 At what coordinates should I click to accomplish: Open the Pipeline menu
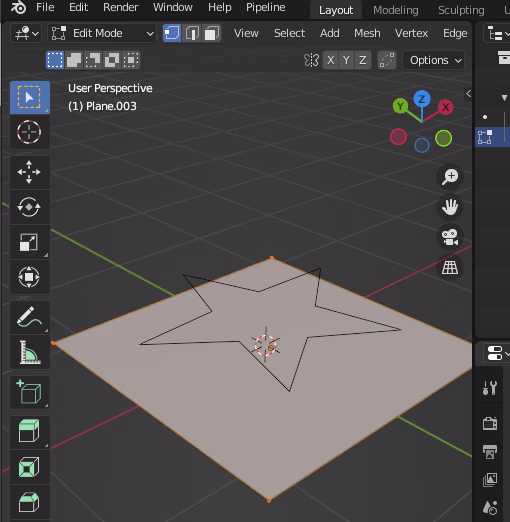tap(266, 7)
